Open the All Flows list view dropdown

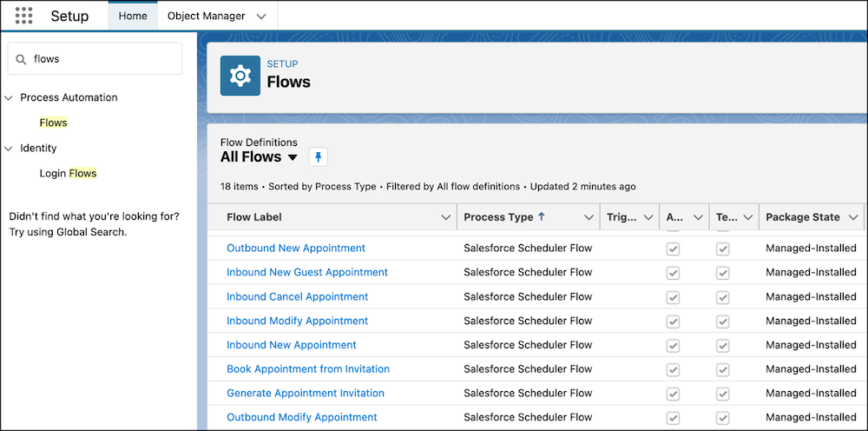click(x=293, y=157)
